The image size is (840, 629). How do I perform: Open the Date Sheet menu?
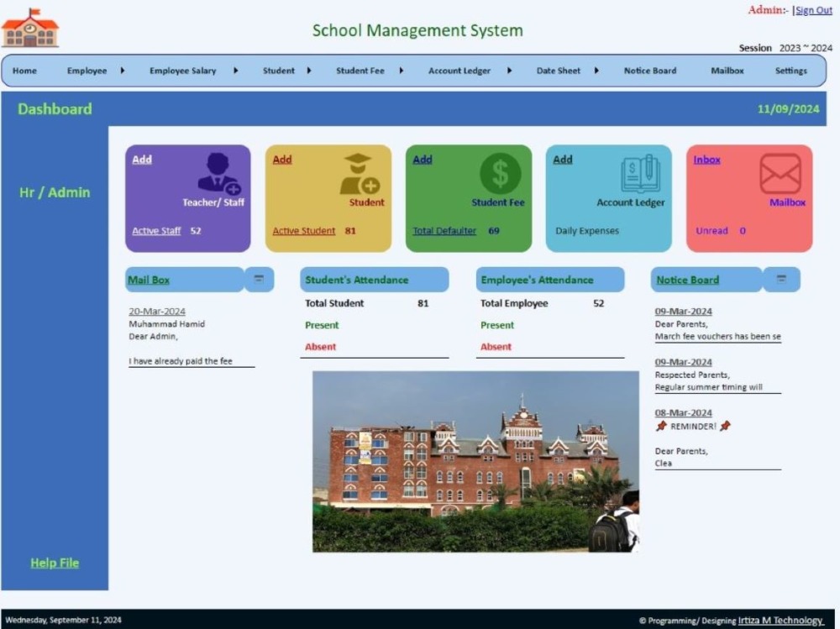tap(558, 71)
